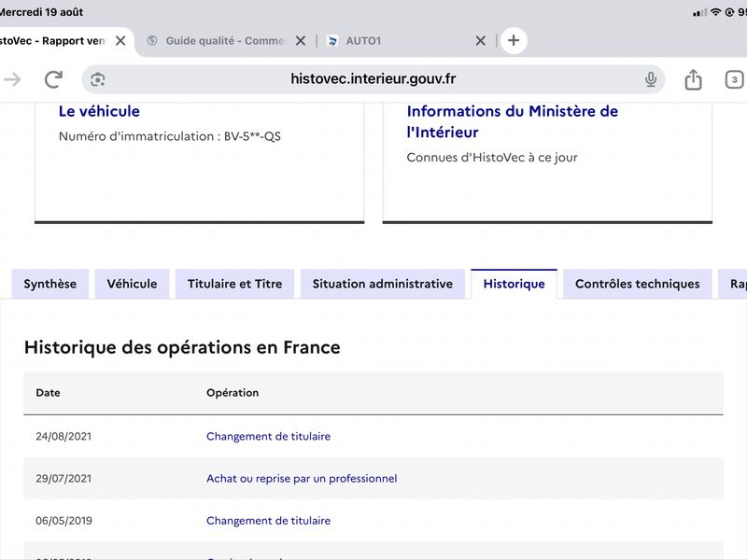
Task: Tap the lens search icon in address bar
Action: point(98,79)
